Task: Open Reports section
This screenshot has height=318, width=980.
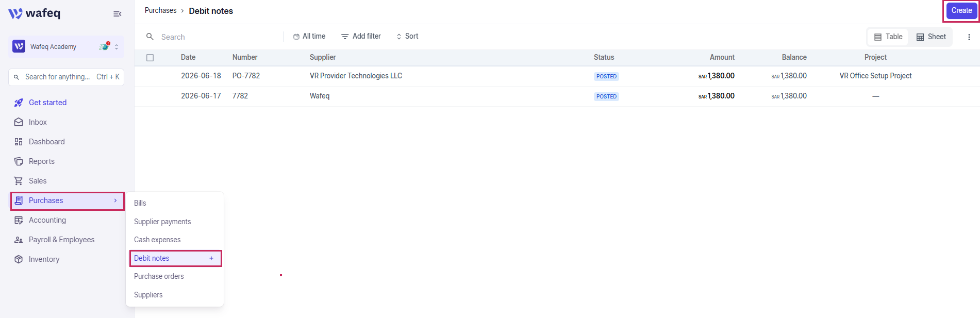Action: (x=42, y=161)
